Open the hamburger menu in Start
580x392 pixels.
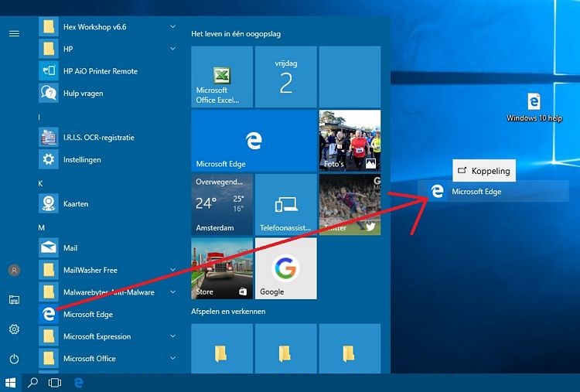point(14,34)
